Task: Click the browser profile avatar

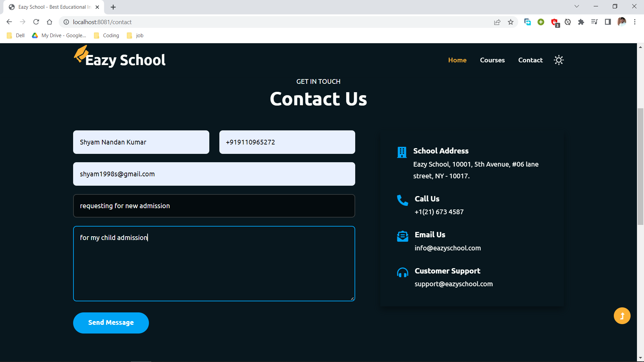Action: click(622, 22)
